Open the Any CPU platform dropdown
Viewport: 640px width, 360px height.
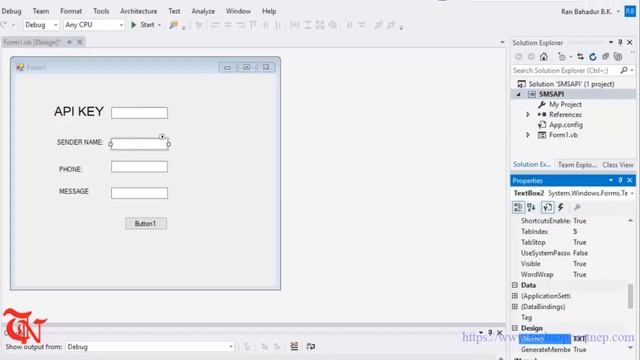click(x=121, y=25)
